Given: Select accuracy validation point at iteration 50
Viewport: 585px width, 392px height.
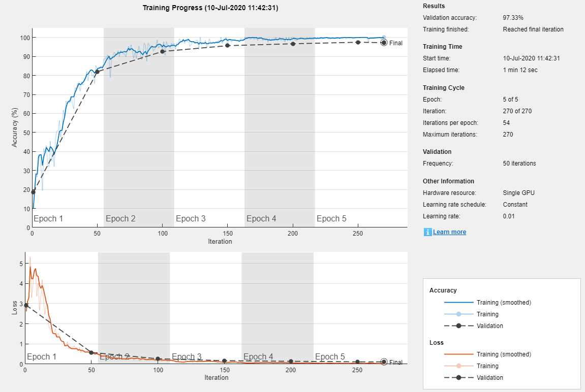Looking at the screenshot, I should (x=97, y=72).
